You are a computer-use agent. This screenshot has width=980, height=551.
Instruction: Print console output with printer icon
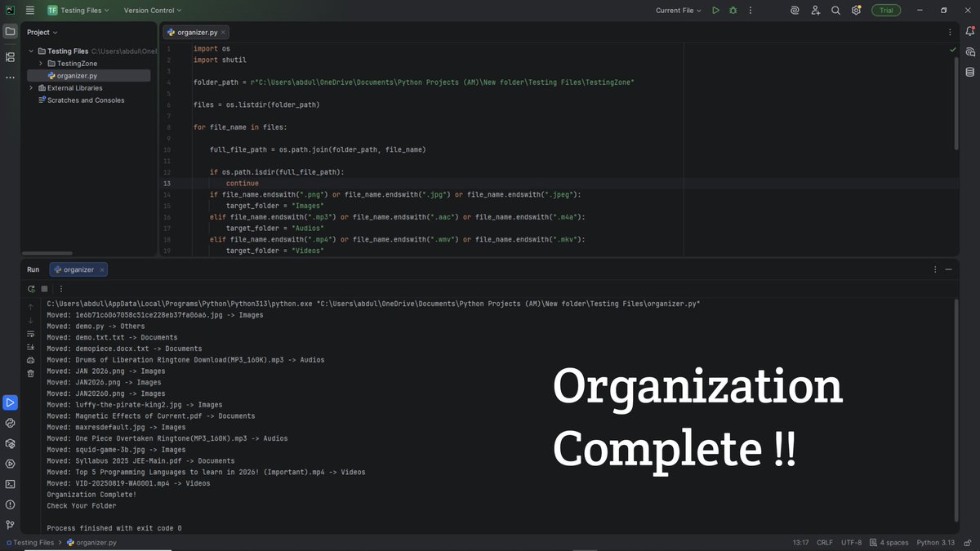[30, 360]
